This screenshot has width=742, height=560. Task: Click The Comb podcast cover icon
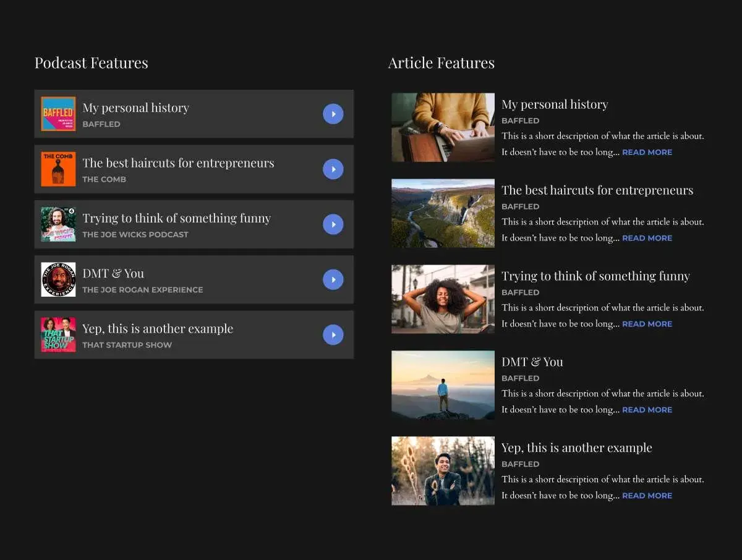58,169
